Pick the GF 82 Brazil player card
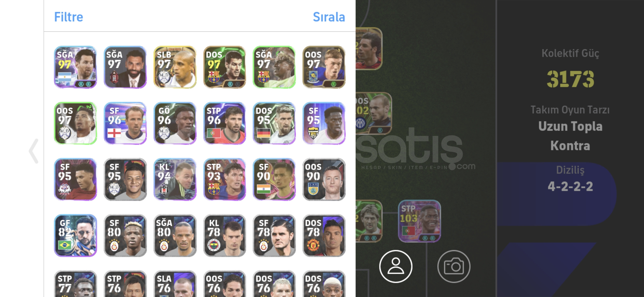 [x=75, y=235]
